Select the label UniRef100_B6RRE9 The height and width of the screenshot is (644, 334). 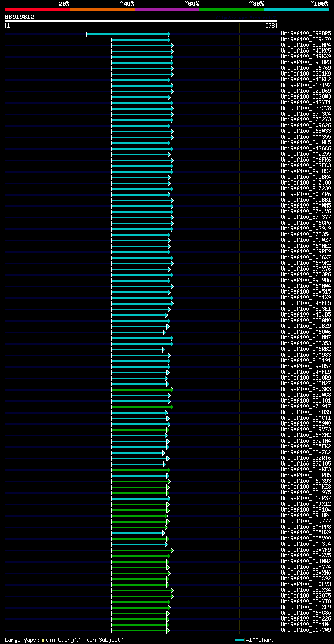[306, 251]
